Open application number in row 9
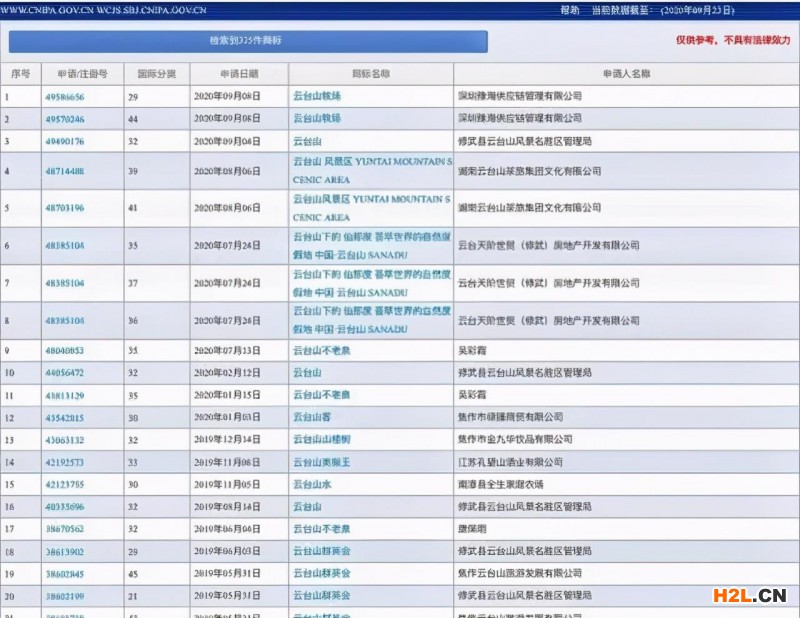This screenshot has height=618, width=800. (65, 351)
